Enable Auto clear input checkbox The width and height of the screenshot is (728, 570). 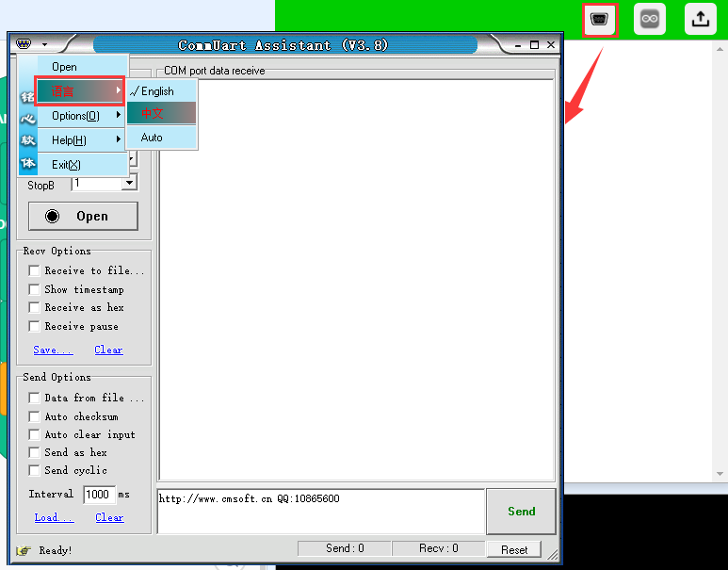tap(34, 434)
